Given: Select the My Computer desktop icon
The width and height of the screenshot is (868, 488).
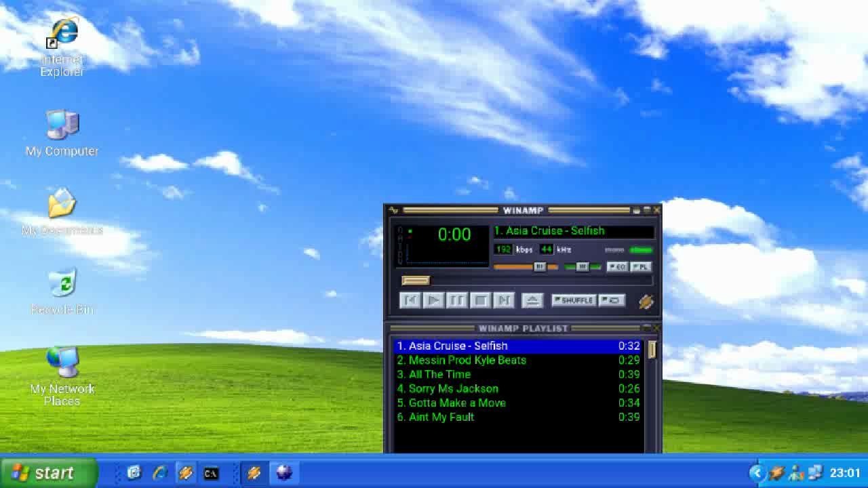Looking at the screenshot, I should click(62, 133).
